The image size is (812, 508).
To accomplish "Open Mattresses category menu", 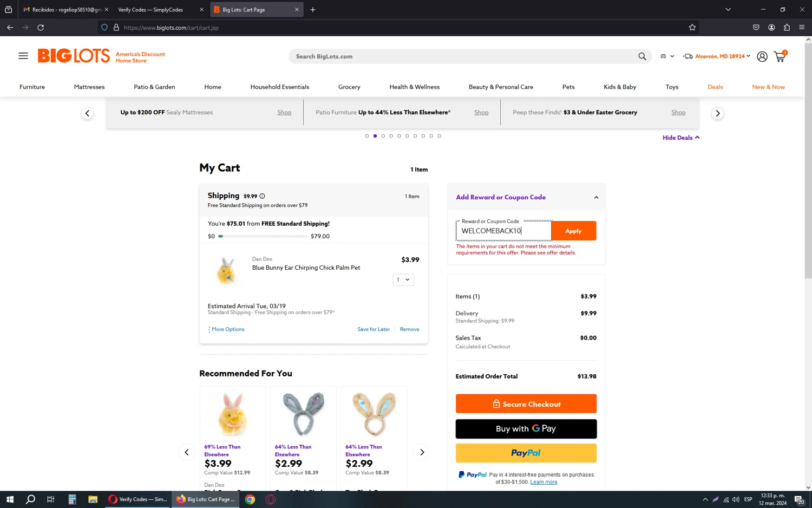I will (x=89, y=87).
